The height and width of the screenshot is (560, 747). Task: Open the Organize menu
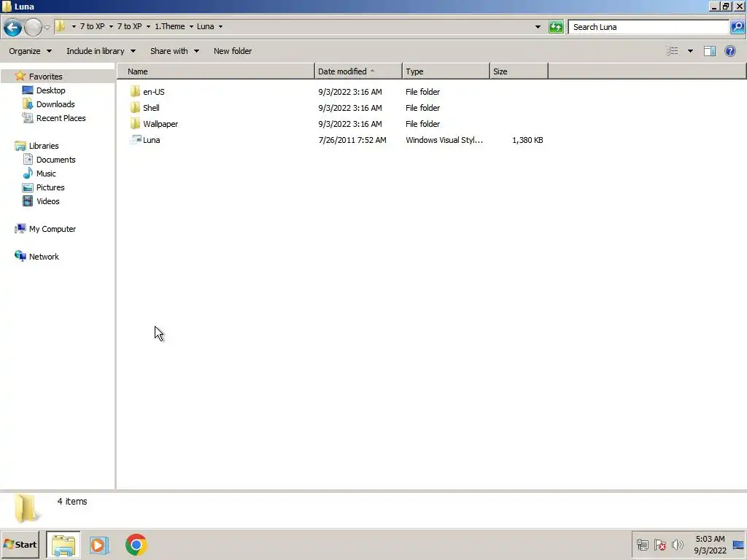30,51
